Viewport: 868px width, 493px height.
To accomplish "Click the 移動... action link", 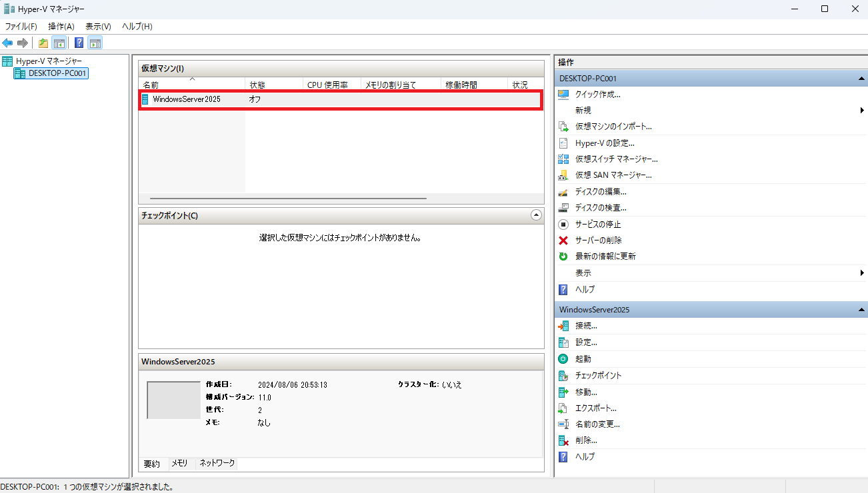I will tap(586, 392).
